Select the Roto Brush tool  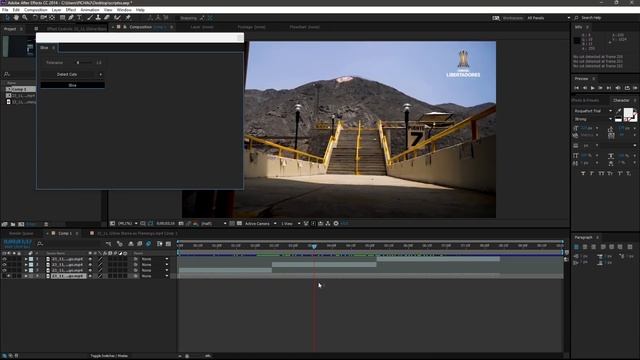click(x=118, y=18)
